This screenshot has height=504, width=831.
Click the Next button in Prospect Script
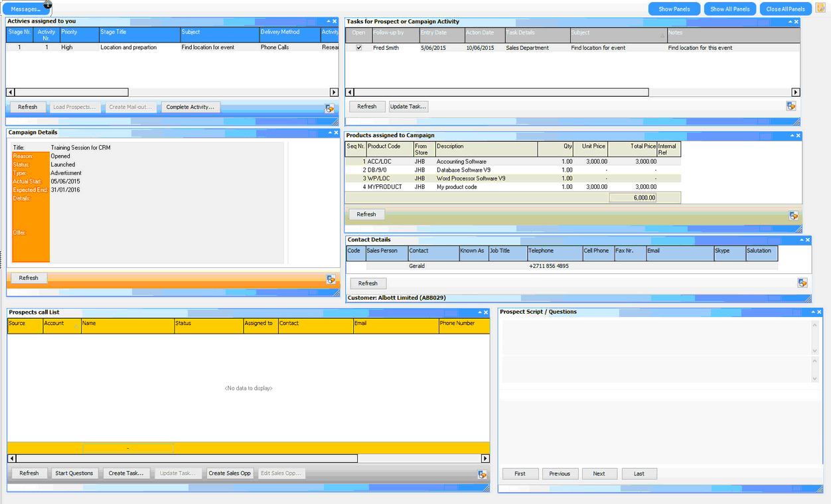pyautogui.click(x=599, y=473)
